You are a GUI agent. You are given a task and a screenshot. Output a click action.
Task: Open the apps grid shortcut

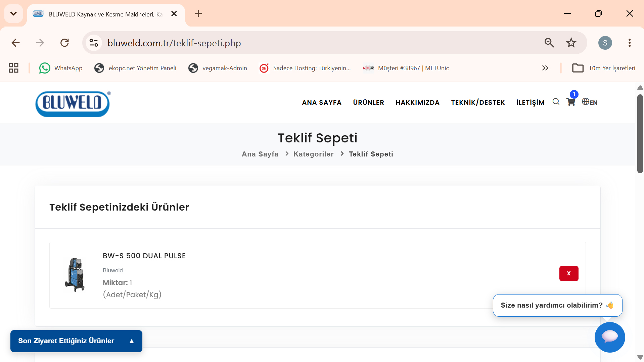tap(13, 68)
